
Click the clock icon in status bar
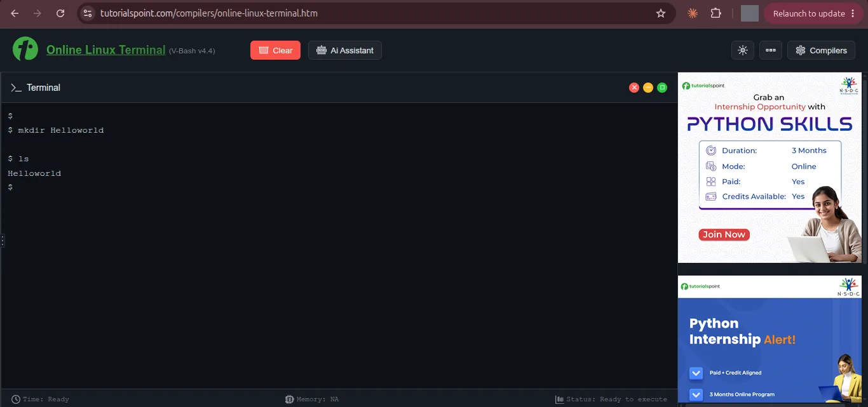tap(16, 399)
